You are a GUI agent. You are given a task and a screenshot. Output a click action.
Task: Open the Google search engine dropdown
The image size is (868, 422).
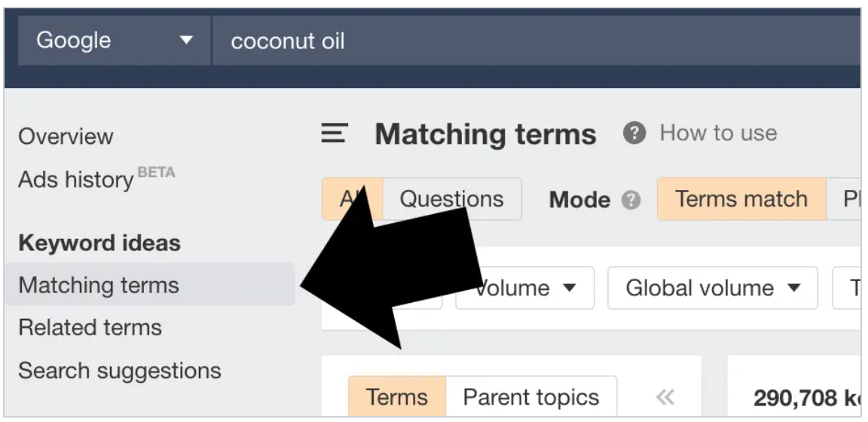tap(114, 41)
